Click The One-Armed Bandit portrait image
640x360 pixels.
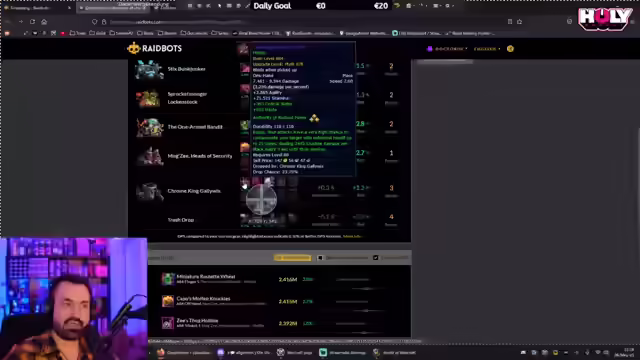click(149, 127)
